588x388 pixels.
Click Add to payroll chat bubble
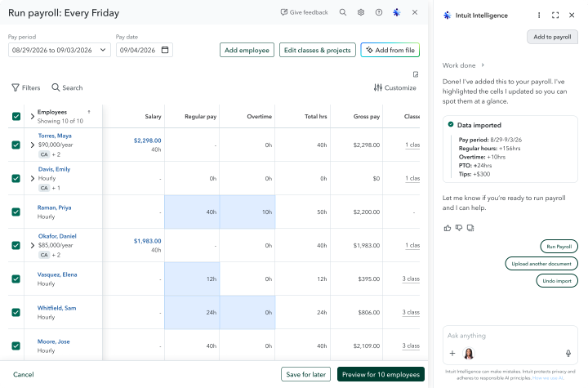pos(552,37)
